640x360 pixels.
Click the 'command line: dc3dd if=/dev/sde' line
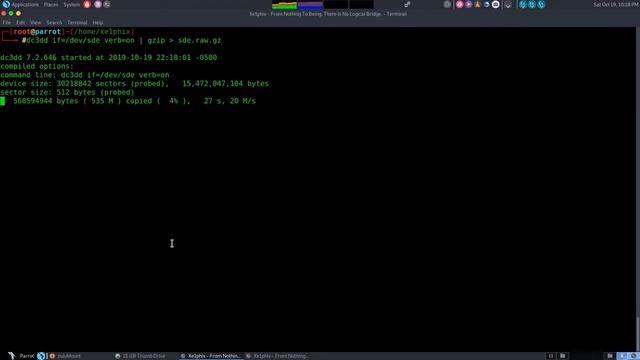(84, 75)
